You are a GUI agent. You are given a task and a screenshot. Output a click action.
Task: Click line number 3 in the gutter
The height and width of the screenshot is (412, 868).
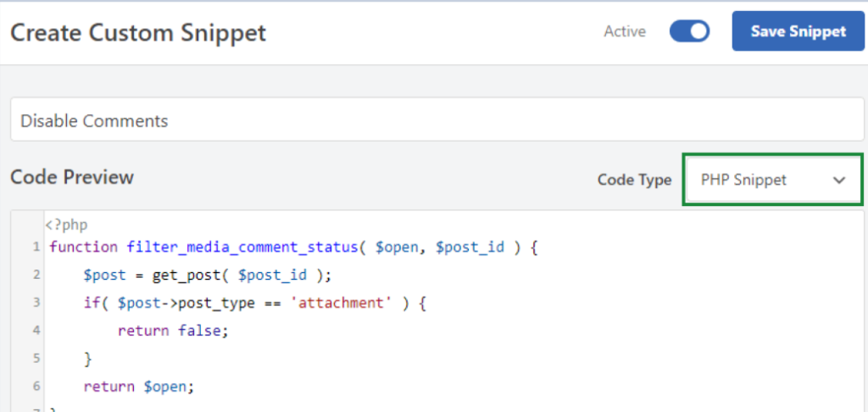(36, 303)
